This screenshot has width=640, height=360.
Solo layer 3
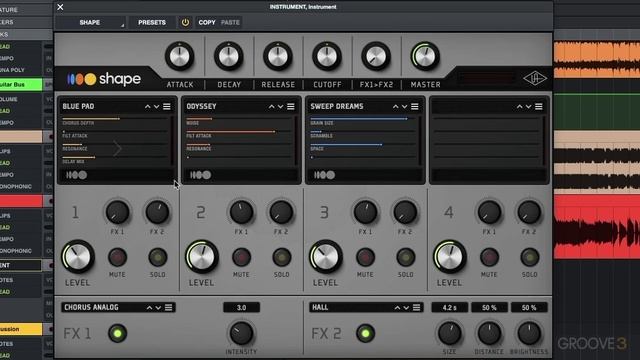[405, 257]
